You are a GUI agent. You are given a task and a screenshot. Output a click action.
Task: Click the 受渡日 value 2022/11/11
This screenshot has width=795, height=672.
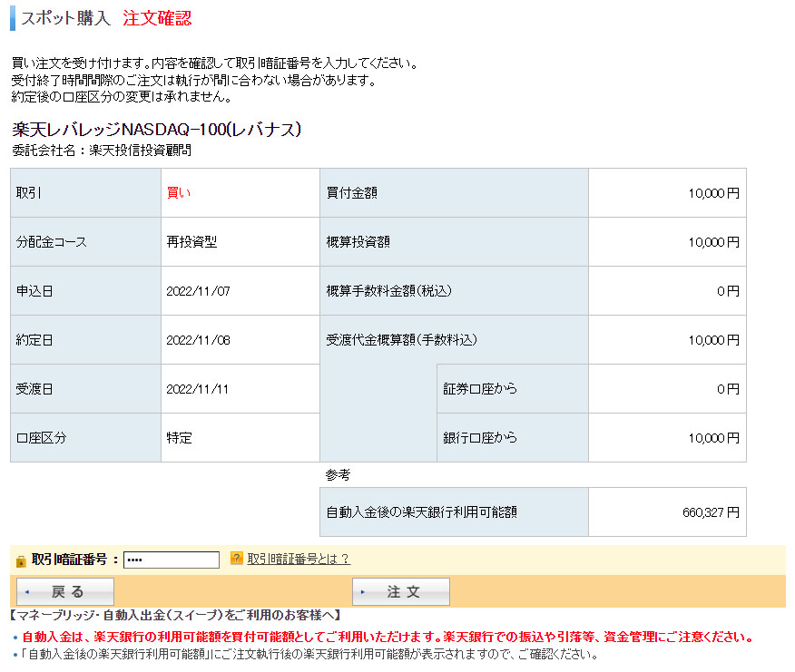[x=199, y=389]
